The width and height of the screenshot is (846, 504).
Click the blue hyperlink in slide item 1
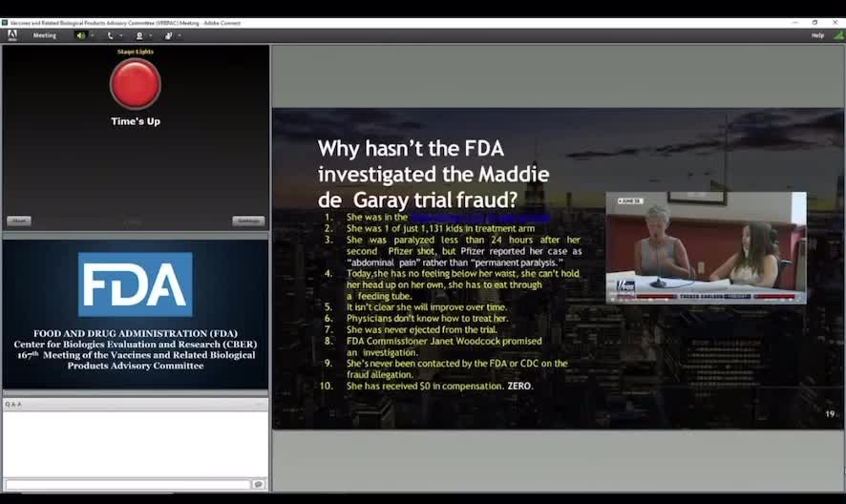click(x=479, y=218)
